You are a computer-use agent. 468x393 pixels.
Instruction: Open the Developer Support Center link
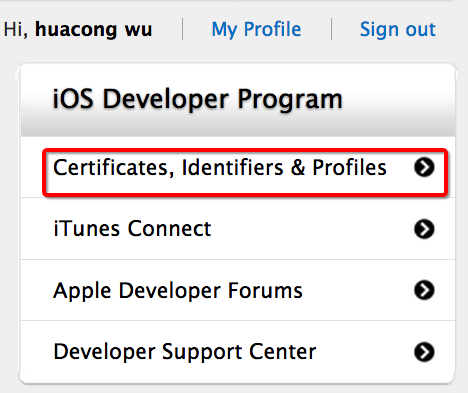(x=185, y=352)
